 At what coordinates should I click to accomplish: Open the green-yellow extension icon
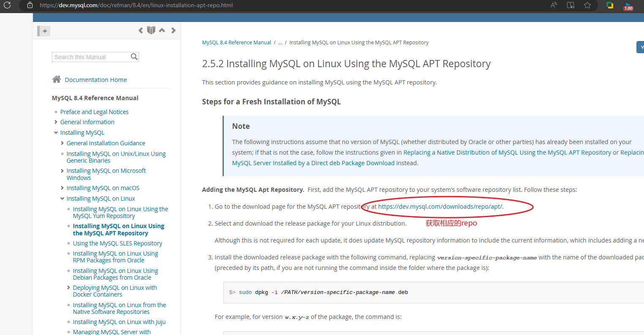(610, 5)
